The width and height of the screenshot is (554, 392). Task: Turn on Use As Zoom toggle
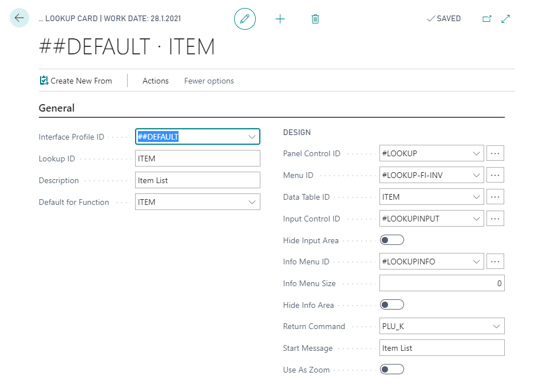(x=392, y=370)
